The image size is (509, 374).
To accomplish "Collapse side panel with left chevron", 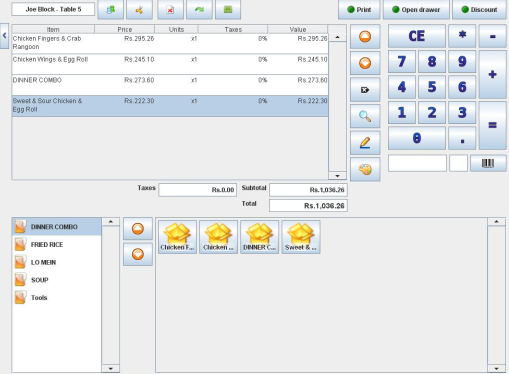I will (x=4, y=36).
